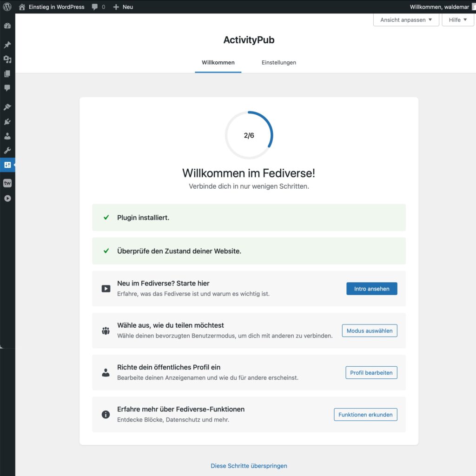Open the Pages sidebar icon

point(7,74)
